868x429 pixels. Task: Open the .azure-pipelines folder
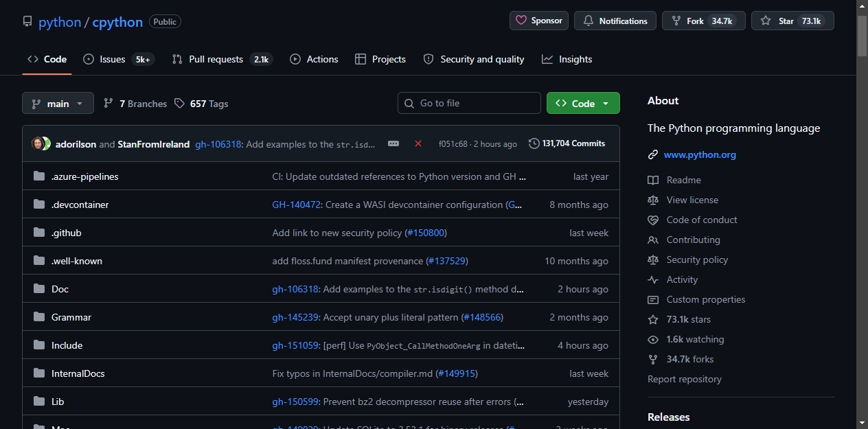[84, 176]
